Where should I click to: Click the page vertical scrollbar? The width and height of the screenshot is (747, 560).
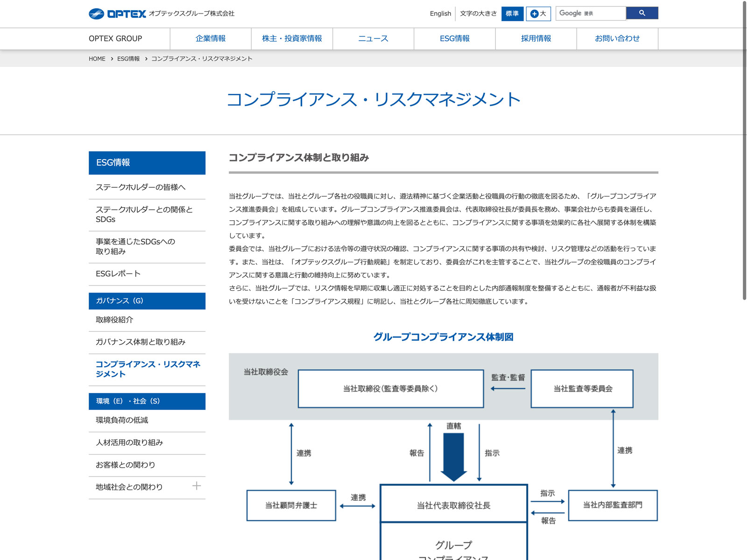[x=744, y=149]
